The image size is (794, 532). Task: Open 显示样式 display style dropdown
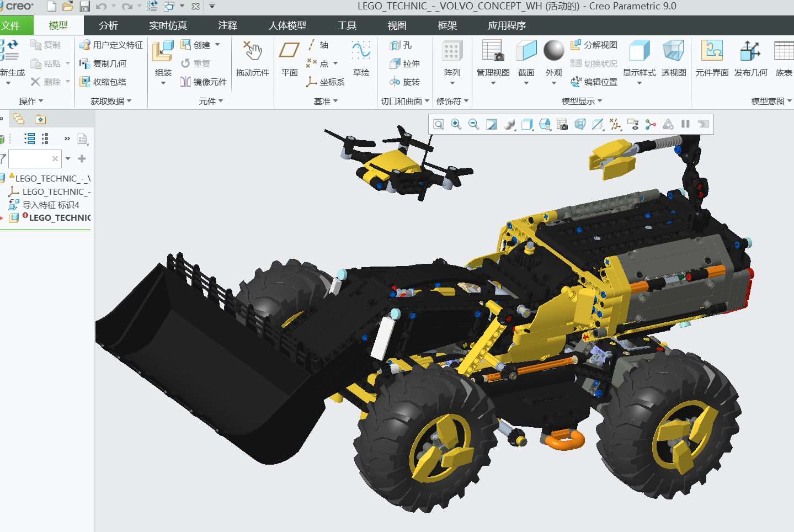640,83
